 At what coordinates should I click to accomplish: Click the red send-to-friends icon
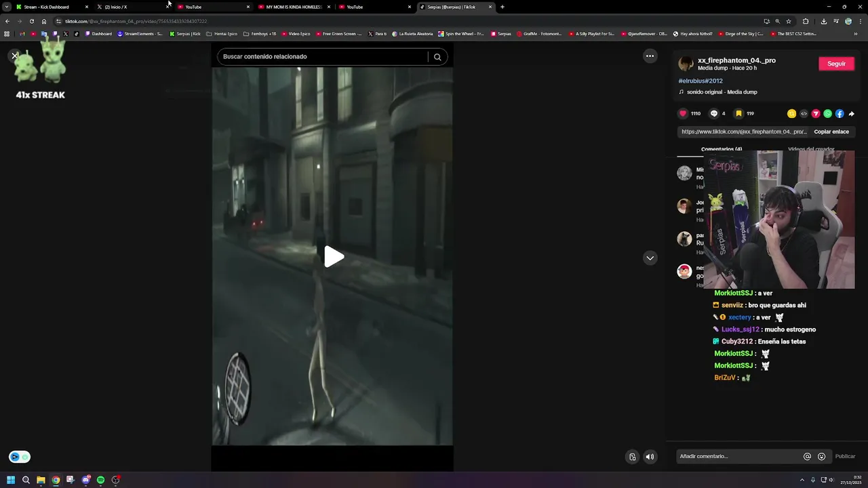[816, 114]
